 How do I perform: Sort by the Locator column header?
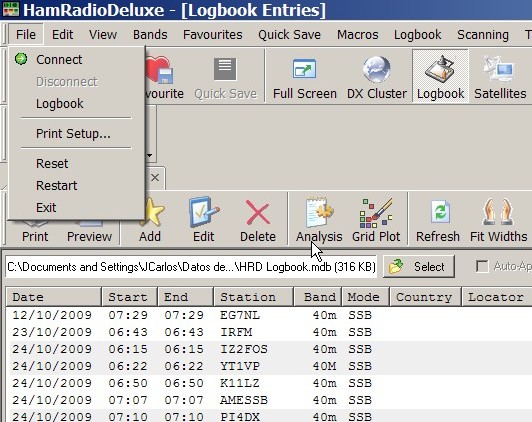click(497, 297)
